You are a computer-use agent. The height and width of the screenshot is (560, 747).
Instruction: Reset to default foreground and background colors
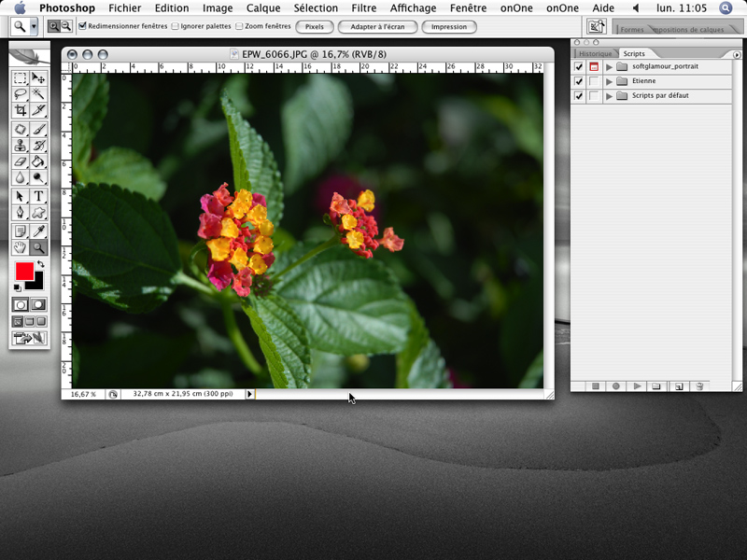(x=17, y=287)
